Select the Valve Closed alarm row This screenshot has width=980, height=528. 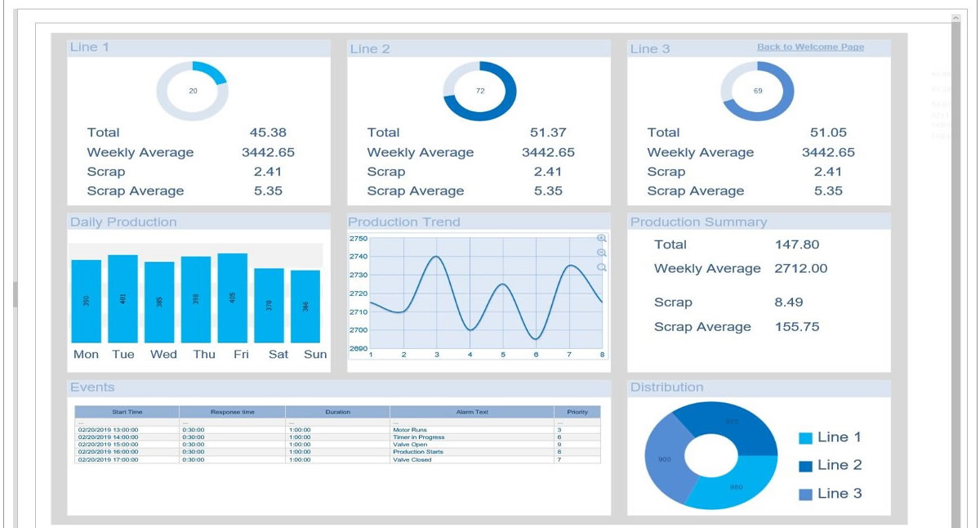(337, 459)
